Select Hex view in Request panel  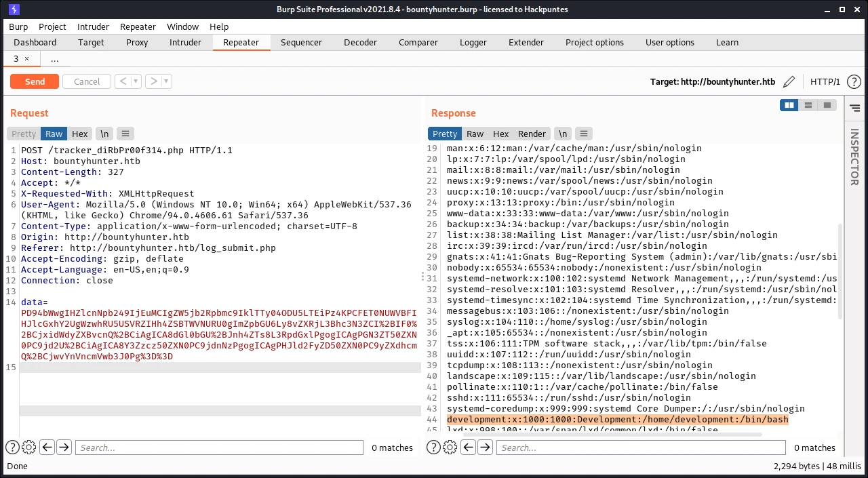80,134
